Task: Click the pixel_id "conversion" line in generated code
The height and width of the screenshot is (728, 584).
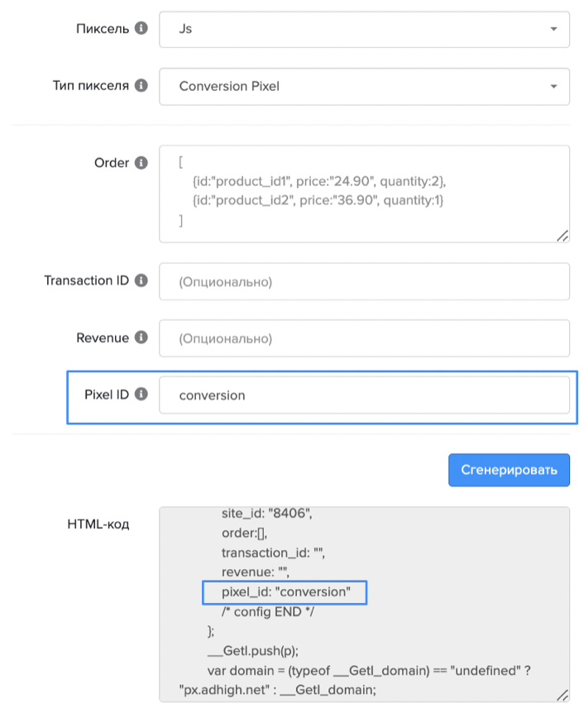Action: (x=286, y=592)
